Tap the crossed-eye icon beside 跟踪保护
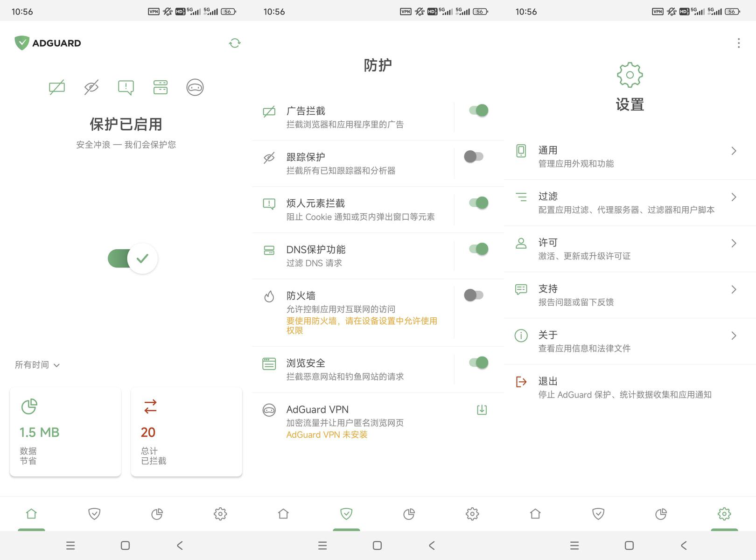756x560 pixels. click(269, 158)
